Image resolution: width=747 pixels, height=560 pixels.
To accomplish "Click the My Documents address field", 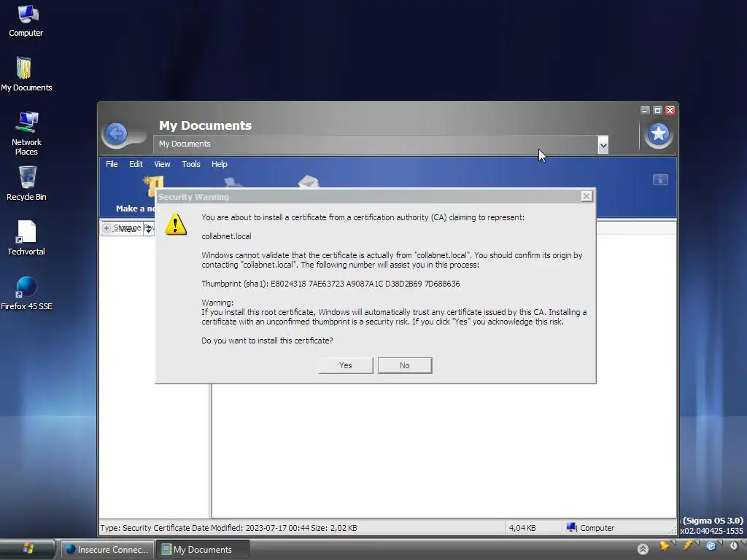I will (376, 144).
